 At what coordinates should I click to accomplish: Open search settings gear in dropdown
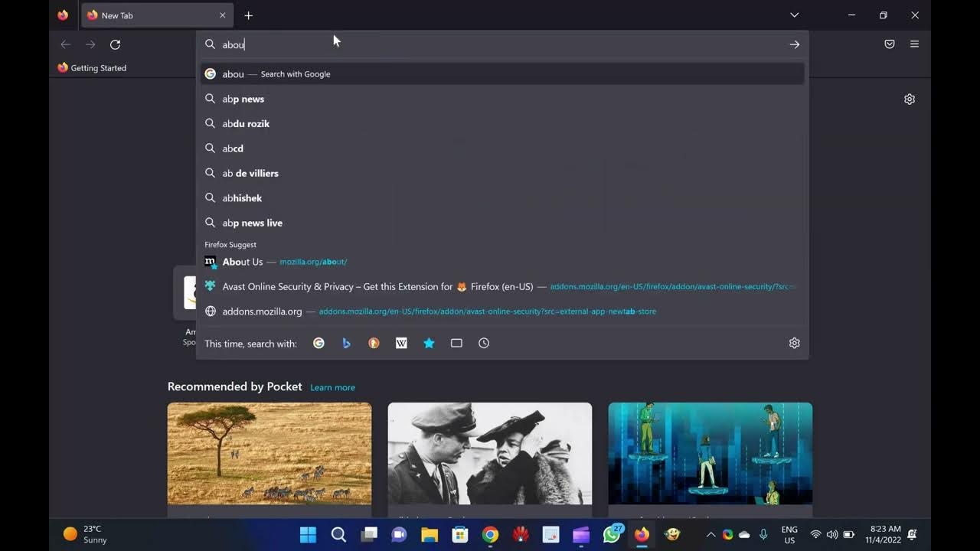click(794, 344)
